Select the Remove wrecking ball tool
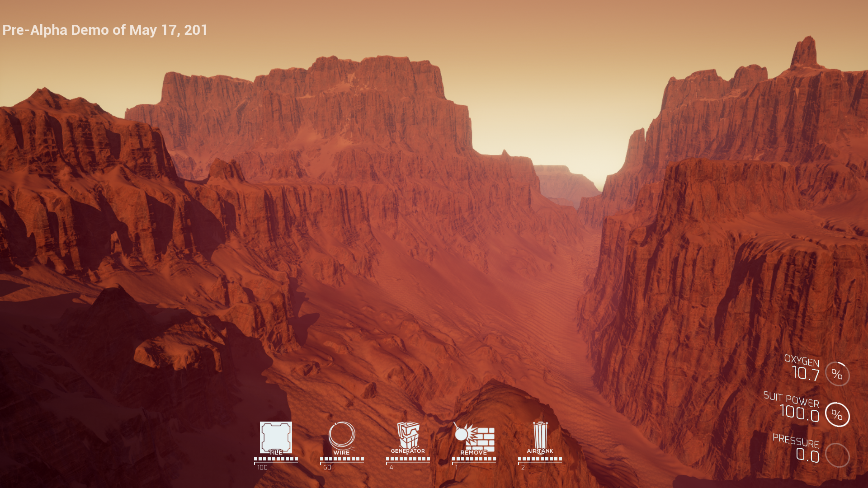This screenshot has width=868, height=488. pyautogui.click(x=474, y=437)
